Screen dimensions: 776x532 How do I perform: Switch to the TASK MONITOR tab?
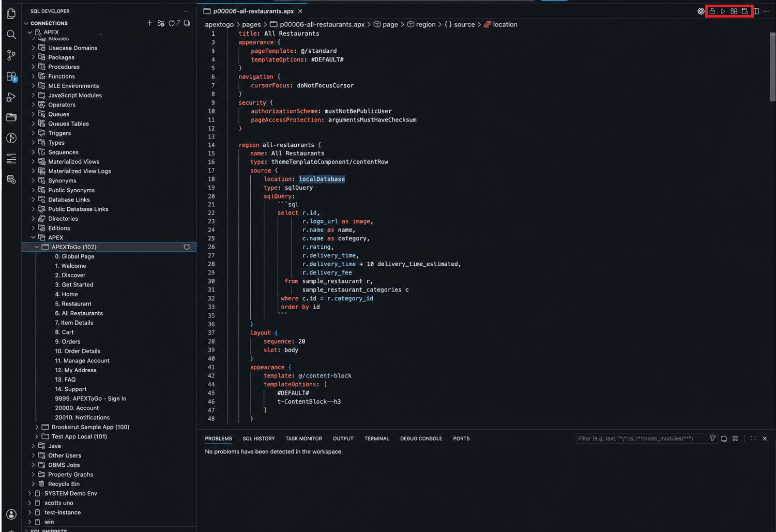pyautogui.click(x=303, y=438)
